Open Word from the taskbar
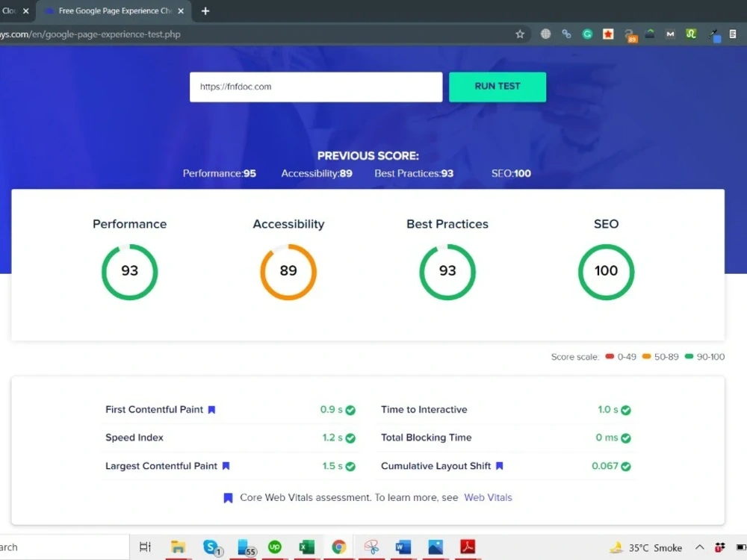 (x=403, y=547)
